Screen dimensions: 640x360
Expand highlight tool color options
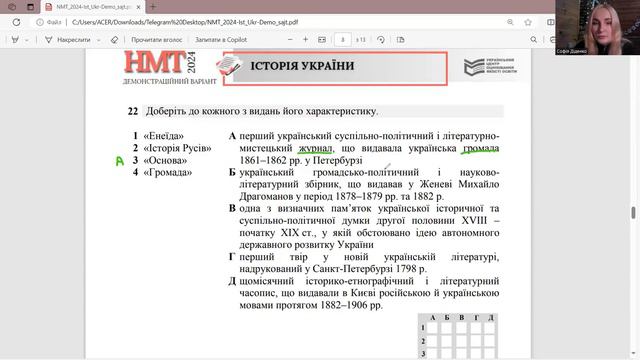point(27,40)
